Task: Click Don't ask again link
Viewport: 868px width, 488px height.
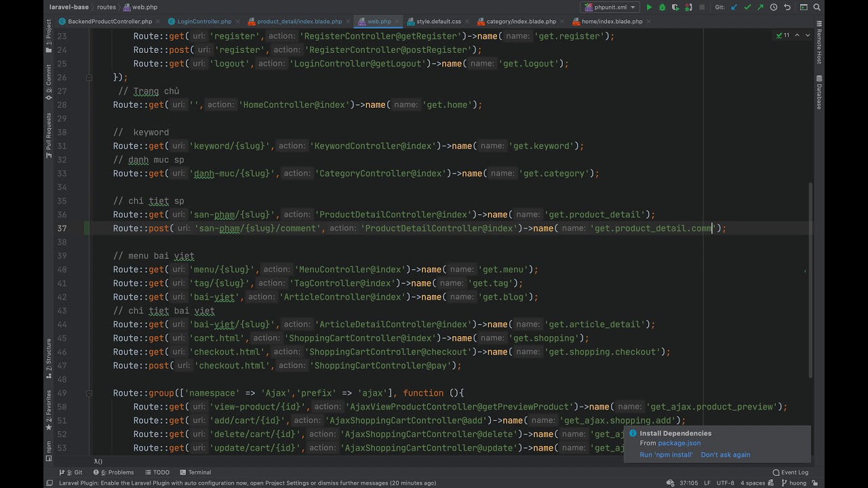Action: 726,455
